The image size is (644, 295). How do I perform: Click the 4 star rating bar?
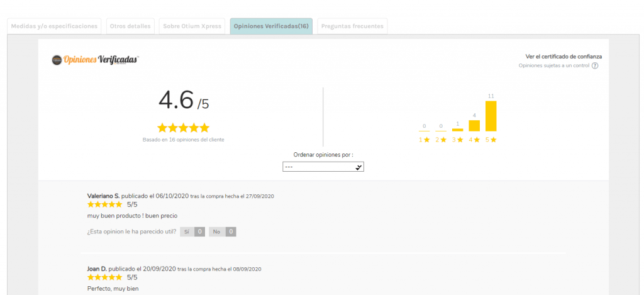tap(474, 126)
